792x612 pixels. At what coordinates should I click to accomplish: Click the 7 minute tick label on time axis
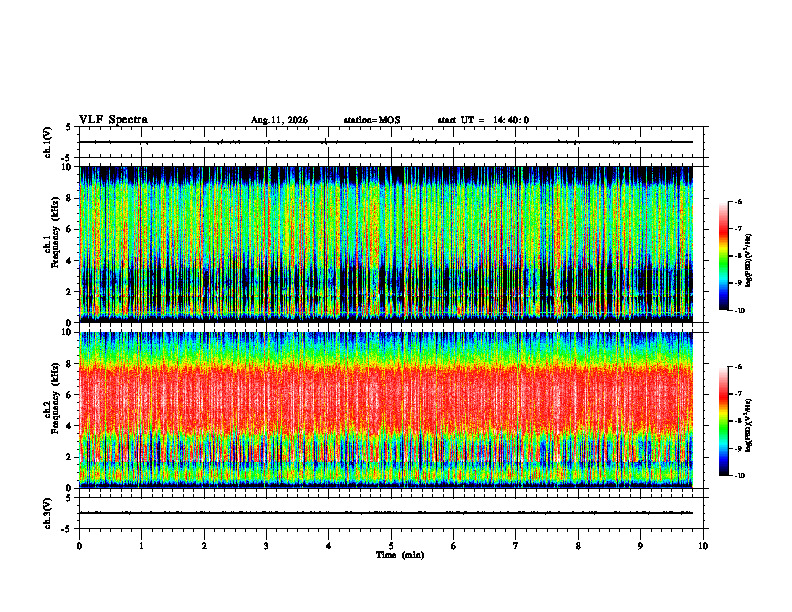pos(516,546)
